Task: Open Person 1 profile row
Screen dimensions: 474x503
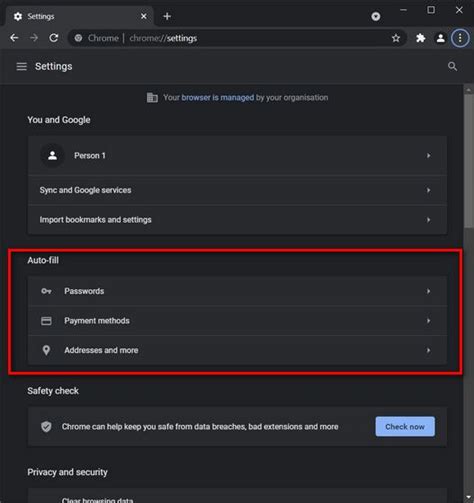Action: pyautogui.click(x=237, y=156)
